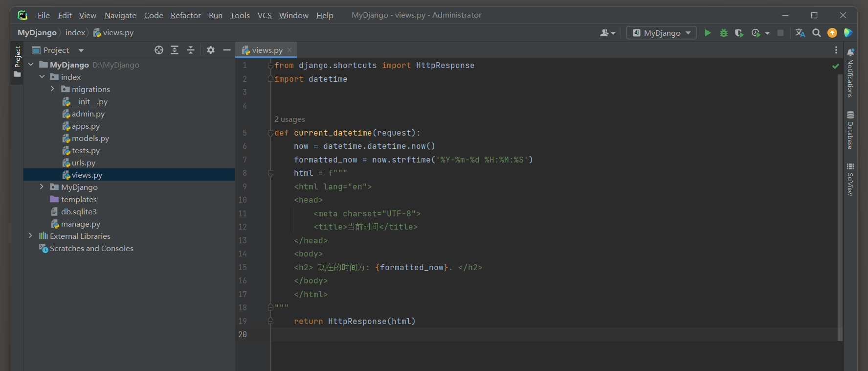Select the templates folder
The width and height of the screenshot is (868, 371).
coord(73,199)
